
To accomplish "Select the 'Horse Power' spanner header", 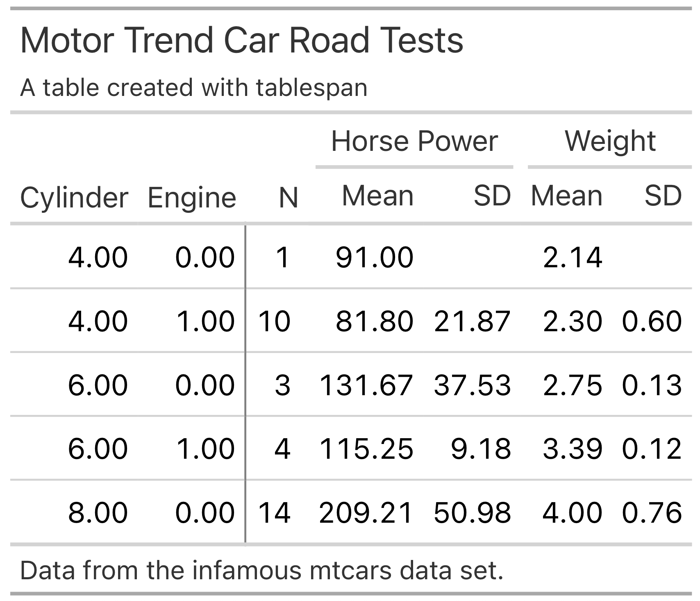I will pos(414,141).
